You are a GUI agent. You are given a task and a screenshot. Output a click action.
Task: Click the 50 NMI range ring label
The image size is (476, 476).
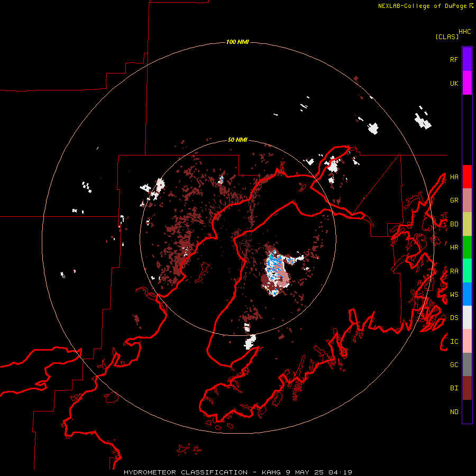point(237,140)
